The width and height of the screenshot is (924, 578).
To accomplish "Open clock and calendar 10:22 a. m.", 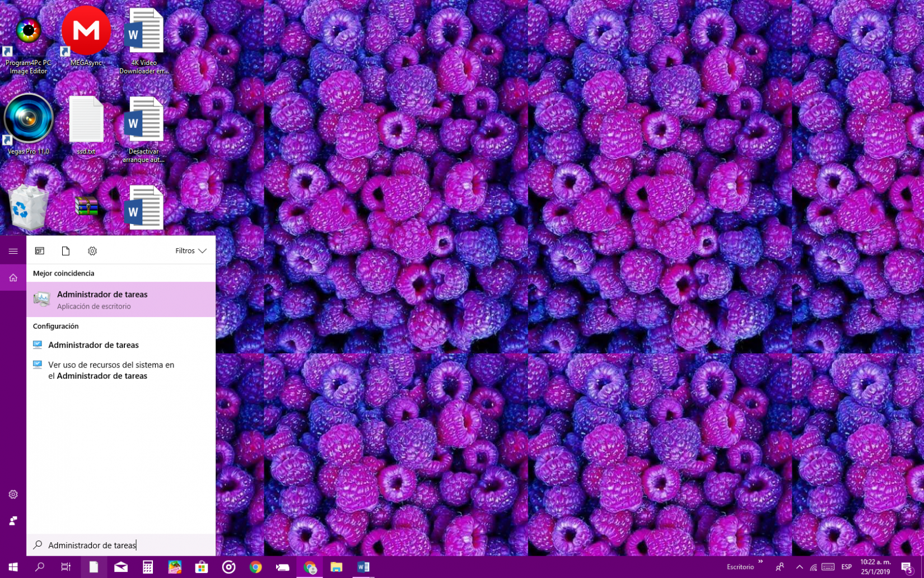I will tap(875, 567).
